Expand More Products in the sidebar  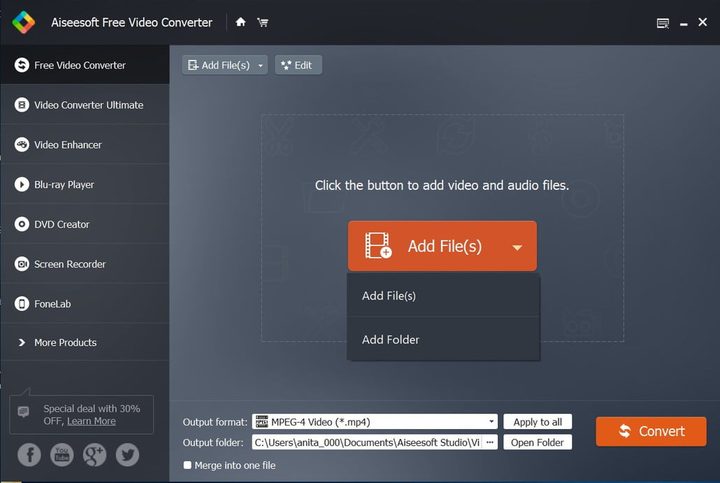(x=84, y=343)
